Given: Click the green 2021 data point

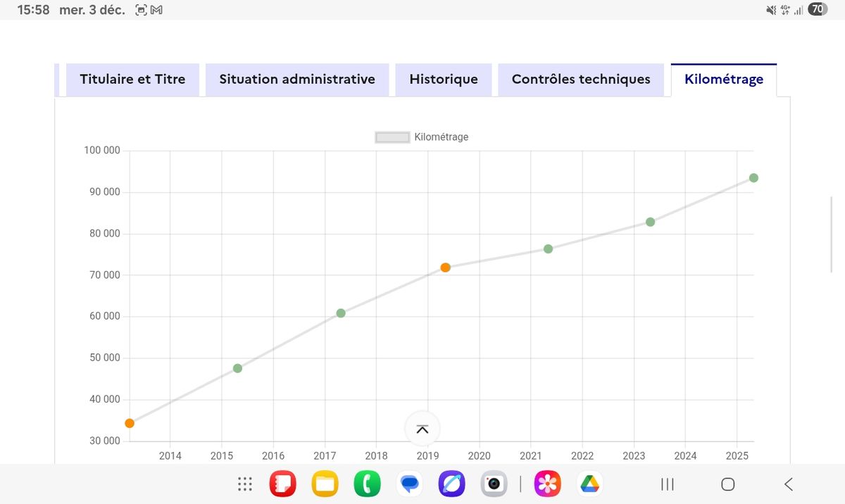Looking at the screenshot, I should pos(548,249).
